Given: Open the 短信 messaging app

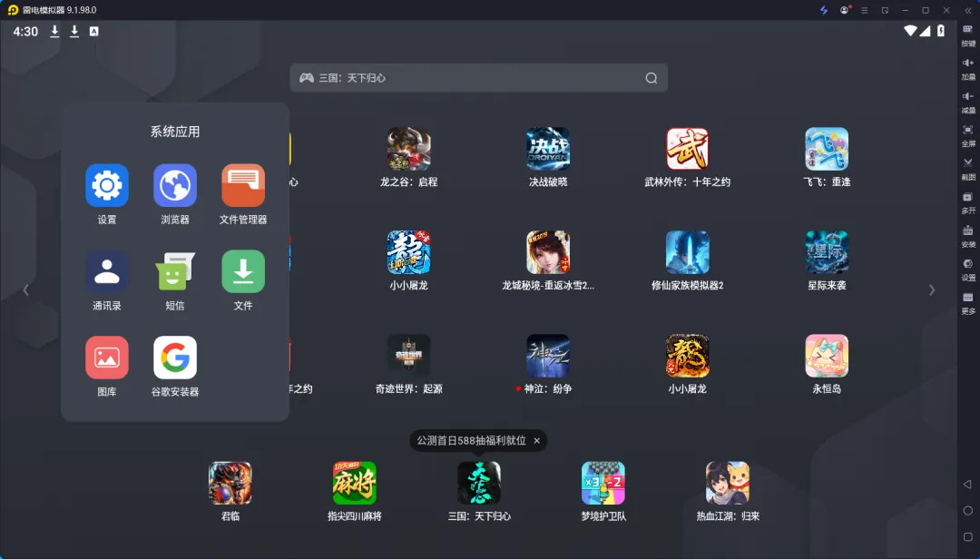Looking at the screenshot, I should coord(175,271).
